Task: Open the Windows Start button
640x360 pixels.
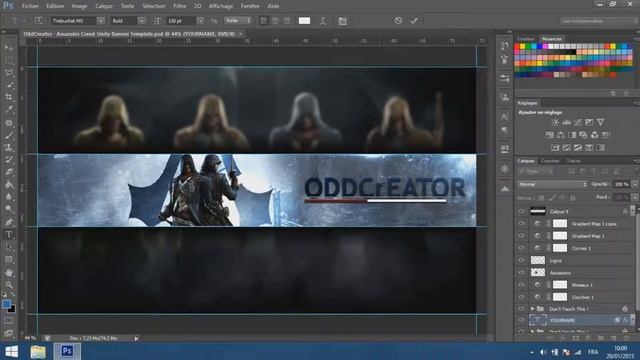Action: point(11,351)
